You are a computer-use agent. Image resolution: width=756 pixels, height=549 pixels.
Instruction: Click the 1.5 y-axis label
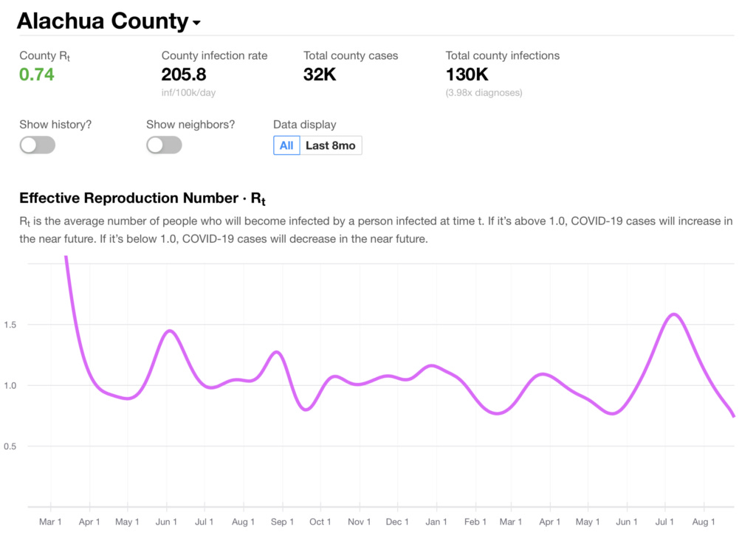pyautogui.click(x=11, y=325)
